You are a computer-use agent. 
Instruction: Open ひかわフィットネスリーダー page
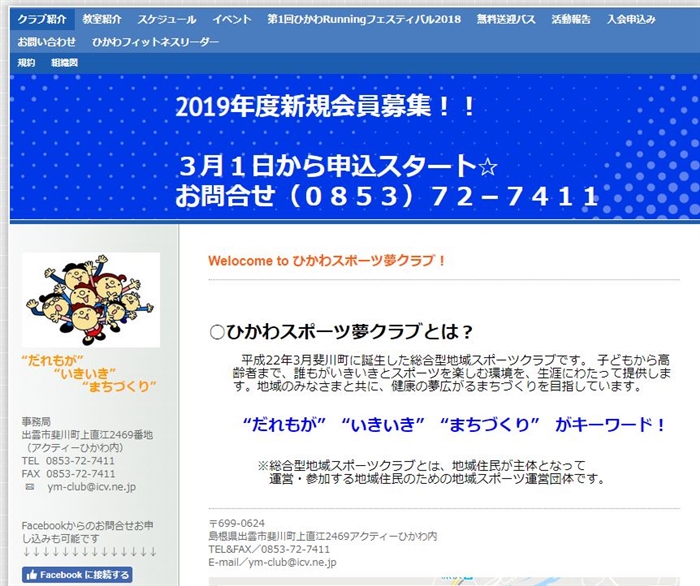click(155, 42)
